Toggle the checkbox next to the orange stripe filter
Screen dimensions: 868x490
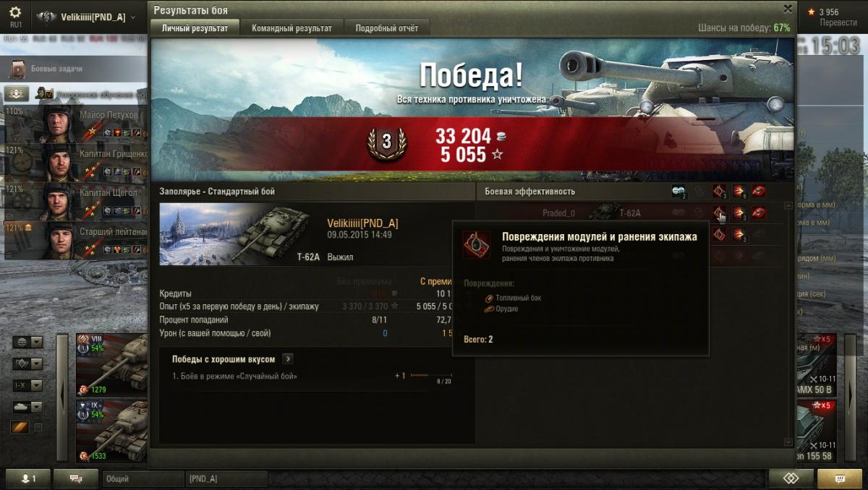(x=38, y=428)
